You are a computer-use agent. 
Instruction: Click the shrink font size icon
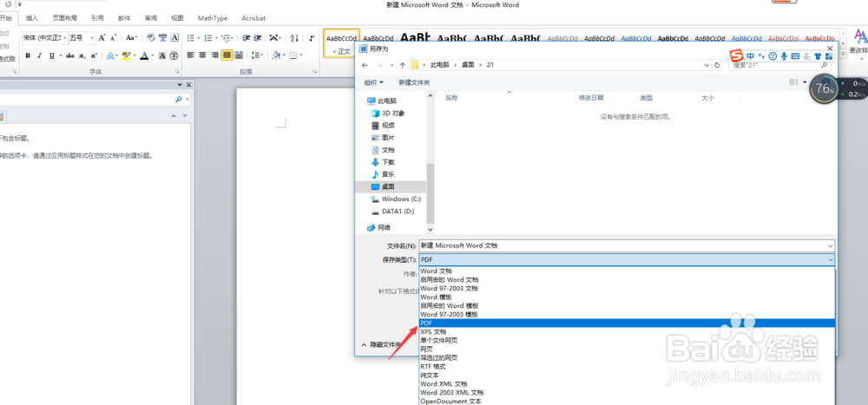[x=113, y=37]
